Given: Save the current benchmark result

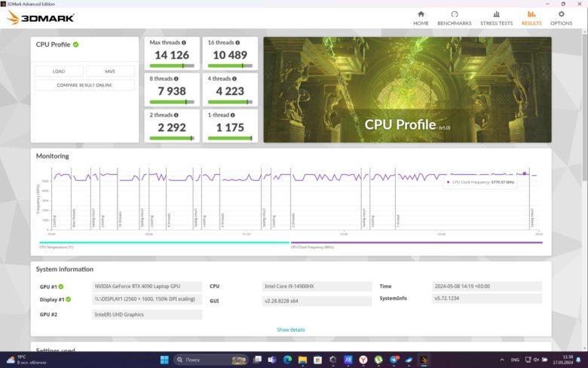Looking at the screenshot, I should tap(110, 72).
